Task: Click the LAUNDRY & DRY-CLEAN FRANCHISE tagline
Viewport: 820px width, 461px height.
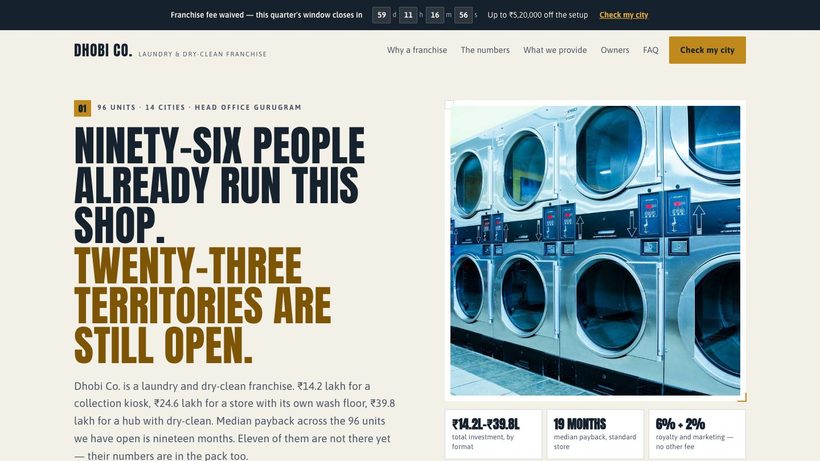Action: 202,54
